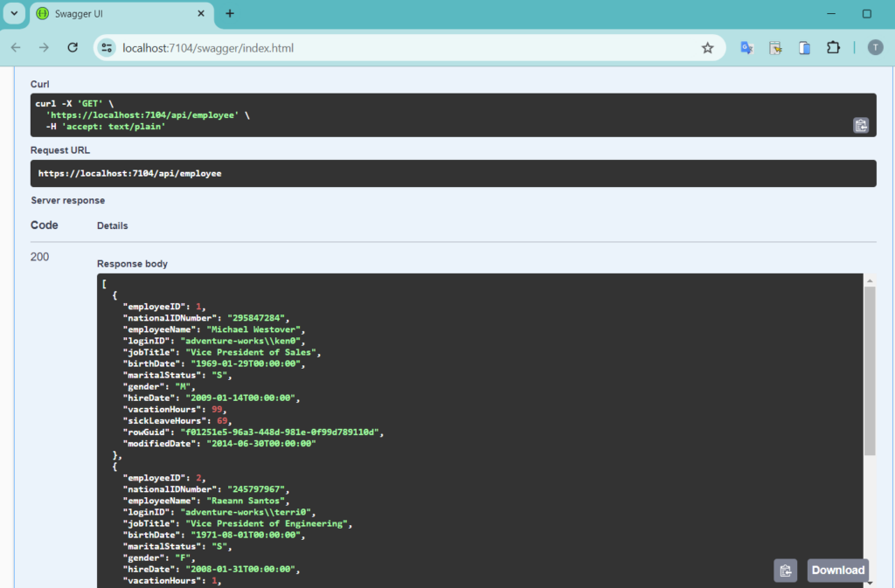
Task: Click the nationalIDNumber value "245797967"
Action: pos(258,489)
